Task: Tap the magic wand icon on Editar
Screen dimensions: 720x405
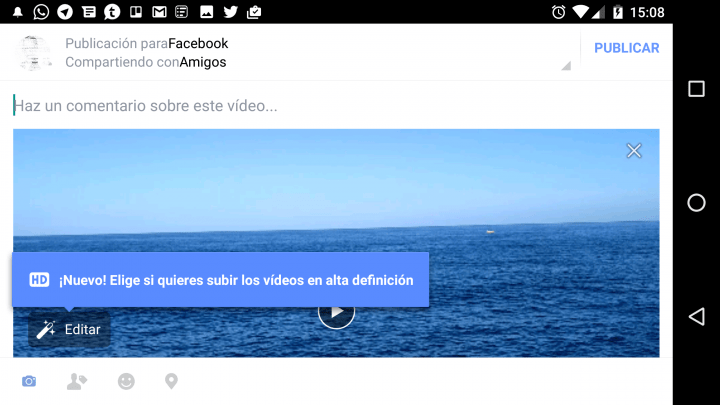Action: (46, 329)
